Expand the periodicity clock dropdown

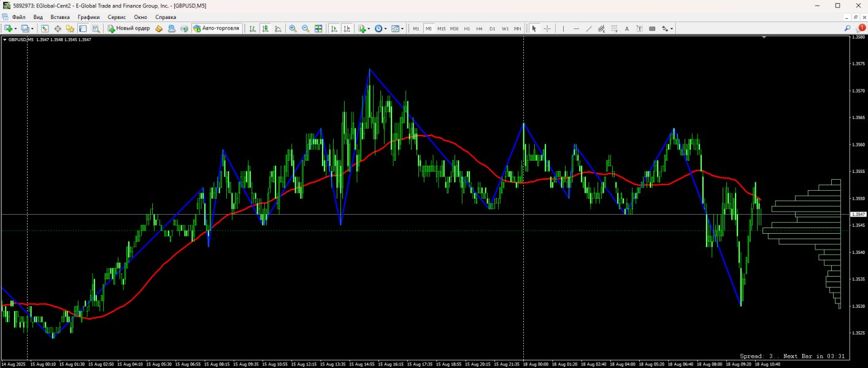point(385,29)
